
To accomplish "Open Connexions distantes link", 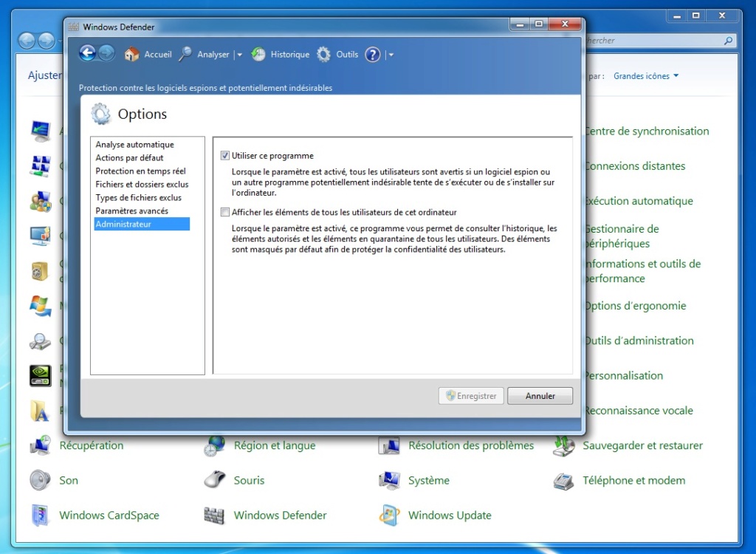I will 635,166.
